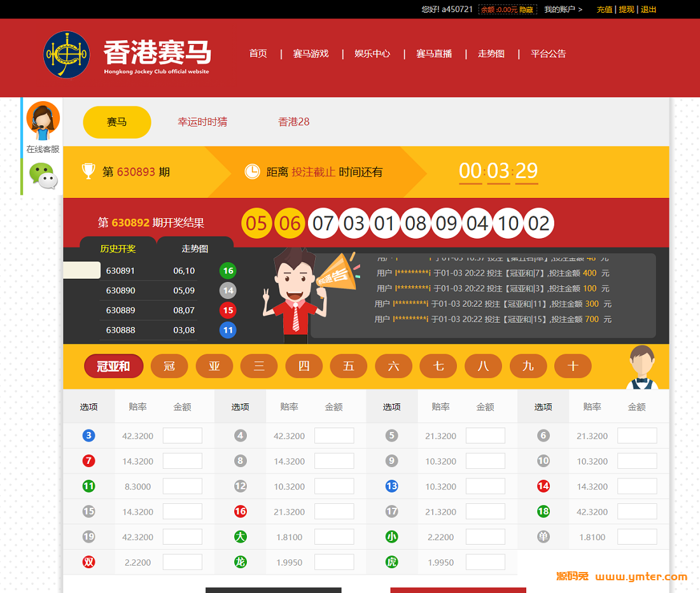Click the clock icon beside 距离 投注截止
This screenshot has height=593, width=700.
click(252, 171)
